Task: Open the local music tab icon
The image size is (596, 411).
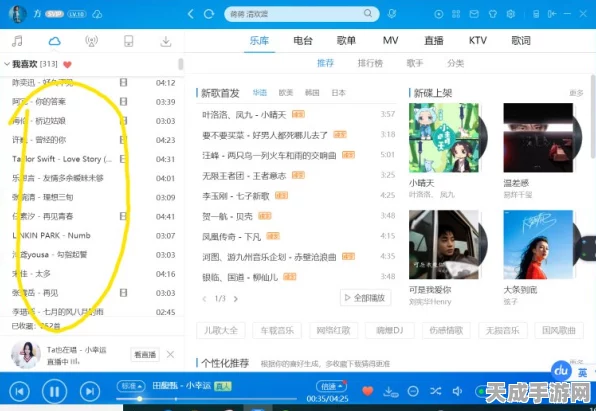Action: click(x=17, y=41)
